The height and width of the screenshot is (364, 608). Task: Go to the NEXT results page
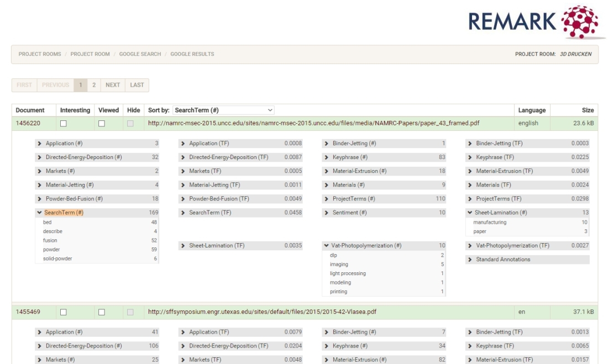click(x=113, y=85)
